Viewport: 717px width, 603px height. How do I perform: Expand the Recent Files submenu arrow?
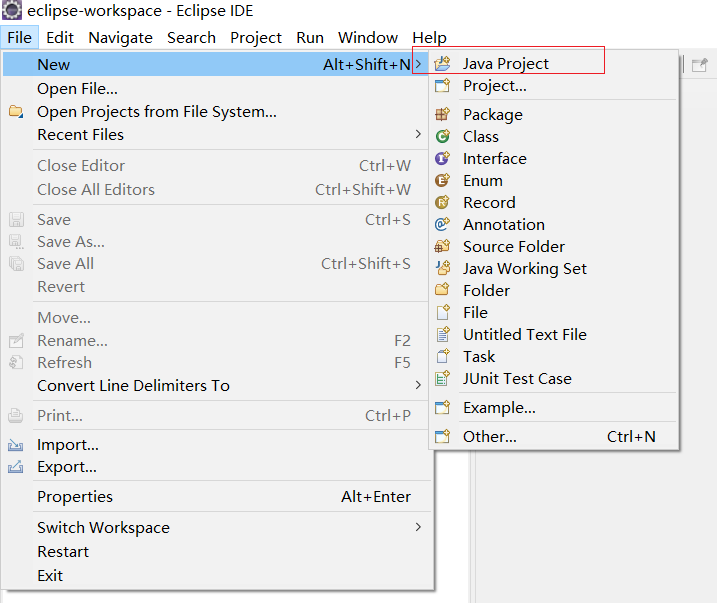pos(418,134)
